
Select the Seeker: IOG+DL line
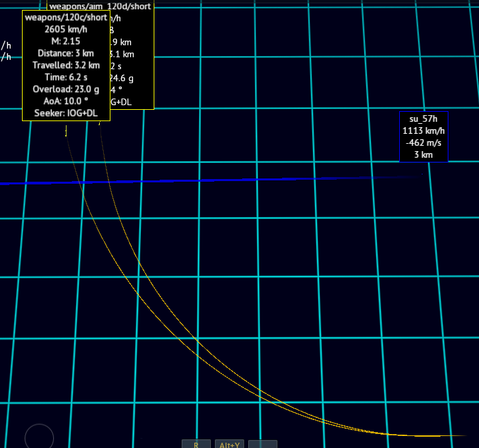coord(66,113)
